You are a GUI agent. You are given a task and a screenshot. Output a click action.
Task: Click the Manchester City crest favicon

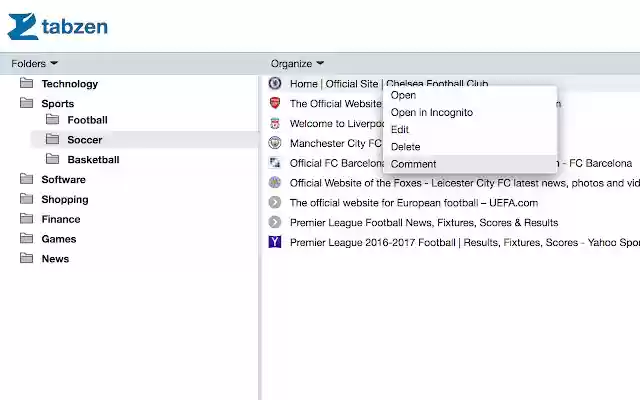[275, 143]
